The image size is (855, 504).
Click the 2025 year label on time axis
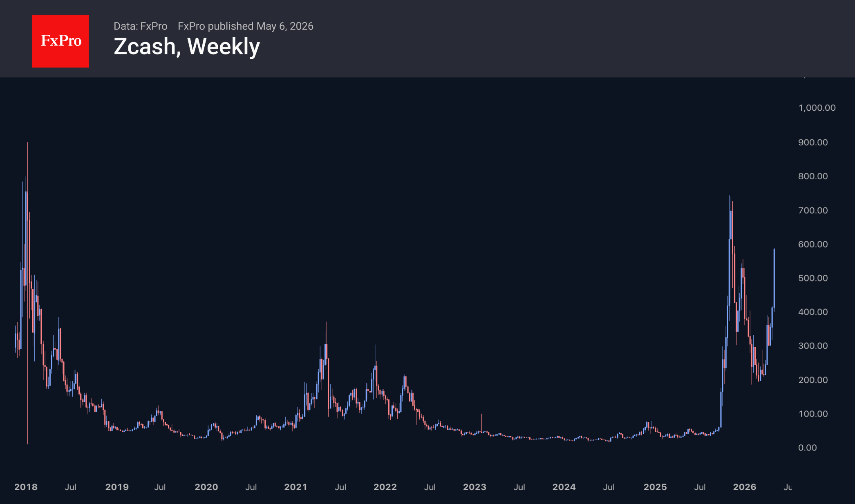(655, 487)
